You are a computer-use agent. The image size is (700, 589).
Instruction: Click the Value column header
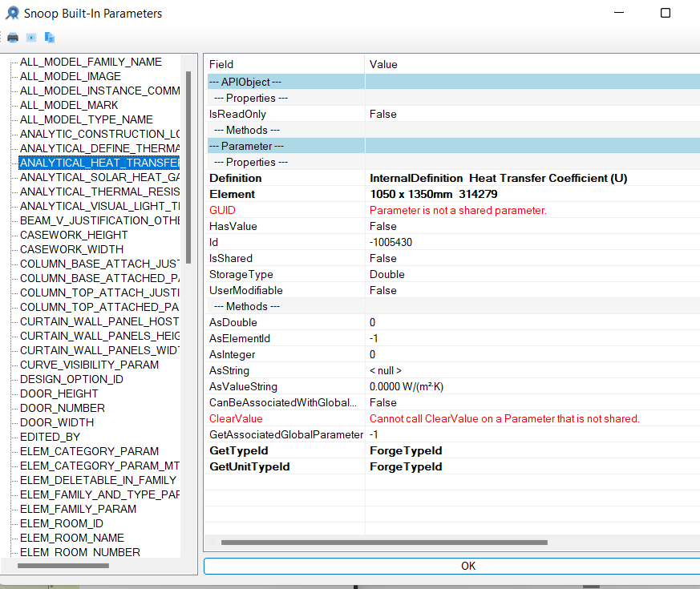point(532,64)
